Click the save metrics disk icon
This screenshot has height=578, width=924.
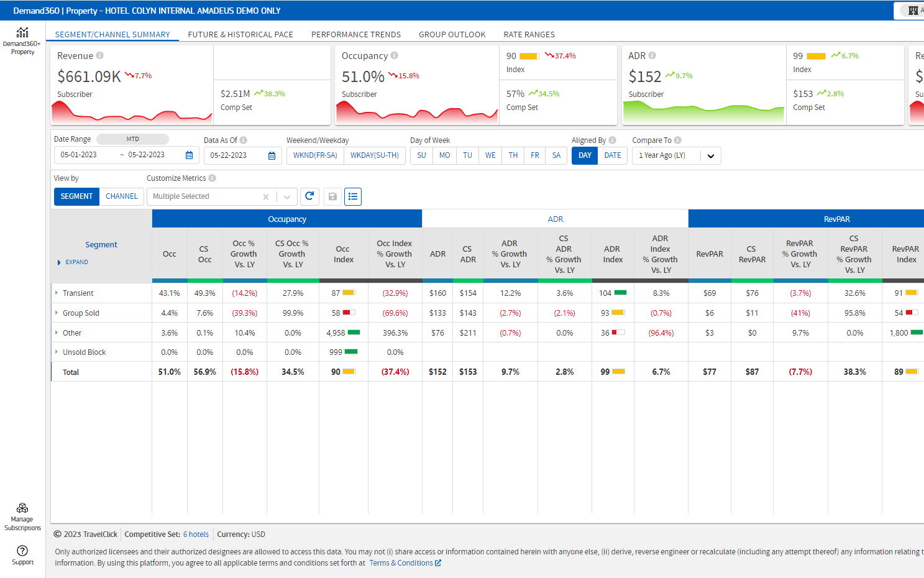point(332,196)
